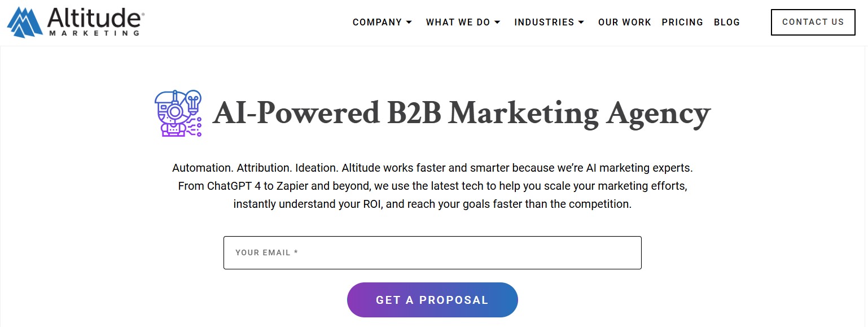Viewport: 868px width, 327px height.
Task: Submit with the Get a Proposal button
Action: click(432, 300)
